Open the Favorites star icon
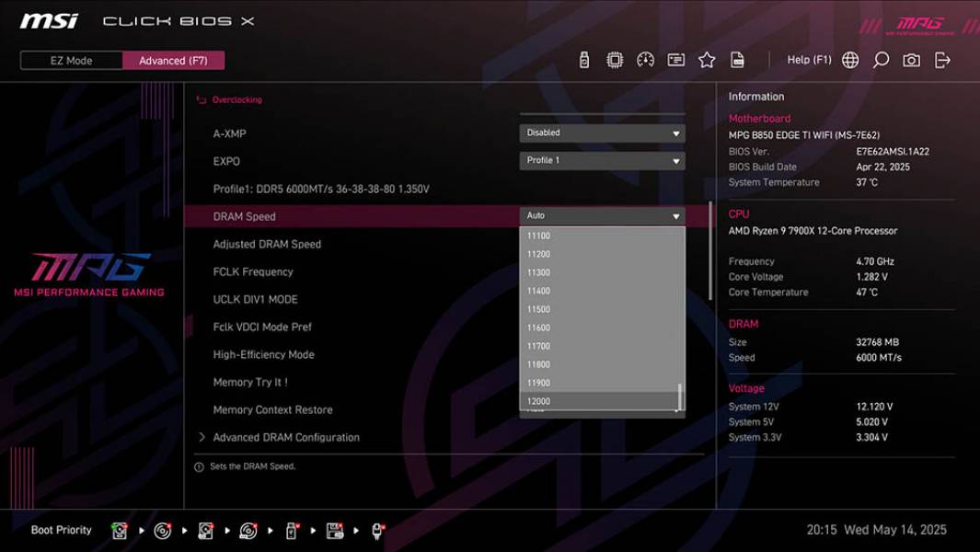 pos(707,60)
